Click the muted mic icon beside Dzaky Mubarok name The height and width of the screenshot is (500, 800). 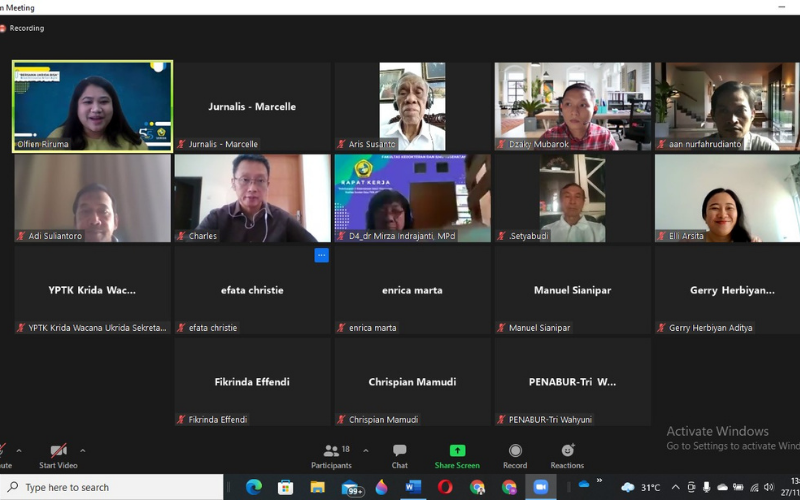tap(502, 144)
